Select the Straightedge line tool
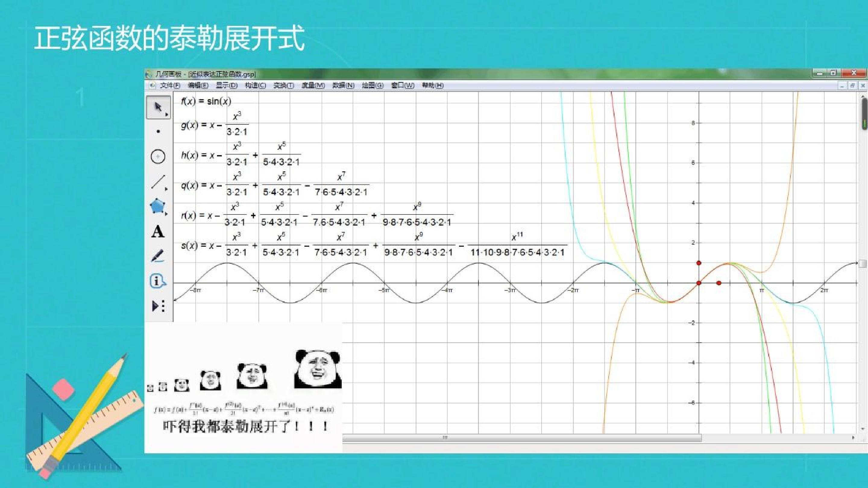Viewport: 868px width, 488px height. [158, 182]
